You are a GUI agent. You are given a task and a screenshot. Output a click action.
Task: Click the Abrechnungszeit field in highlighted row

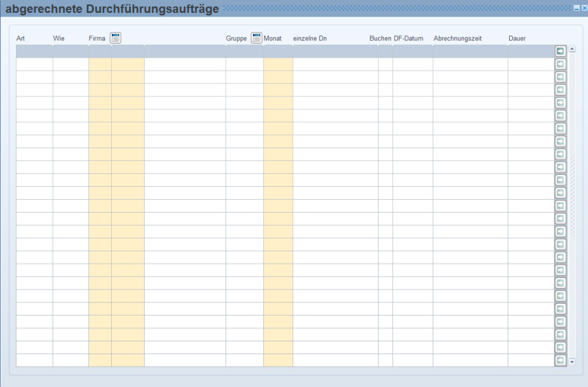pyautogui.click(x=470, y=51)
